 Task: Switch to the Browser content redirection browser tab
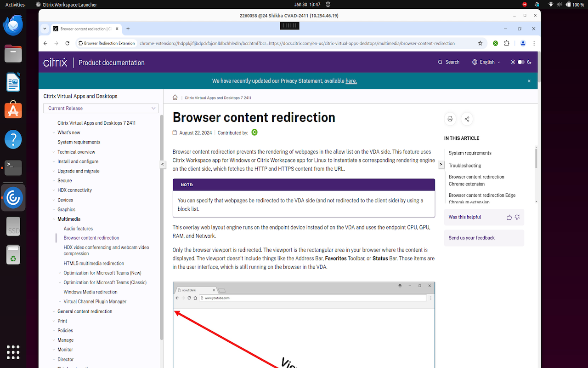[x=83, y=28]
